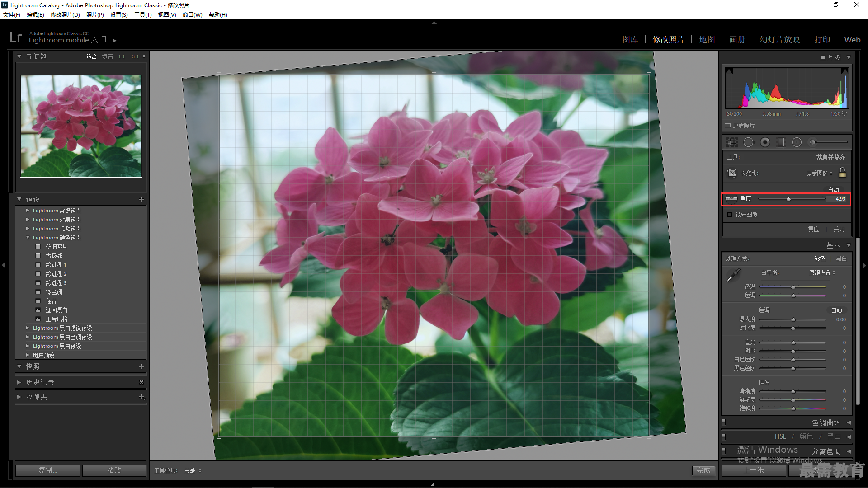Select the Spot Removal tool icon
The height and width of the screenshot is (488, 868).
[749, 142]
